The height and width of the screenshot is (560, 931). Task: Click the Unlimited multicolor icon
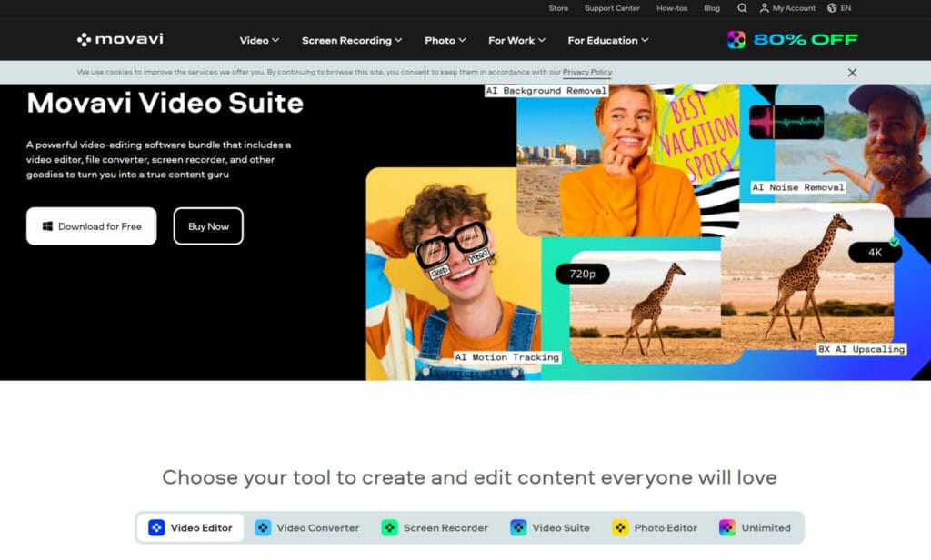[x=727, y=527]
